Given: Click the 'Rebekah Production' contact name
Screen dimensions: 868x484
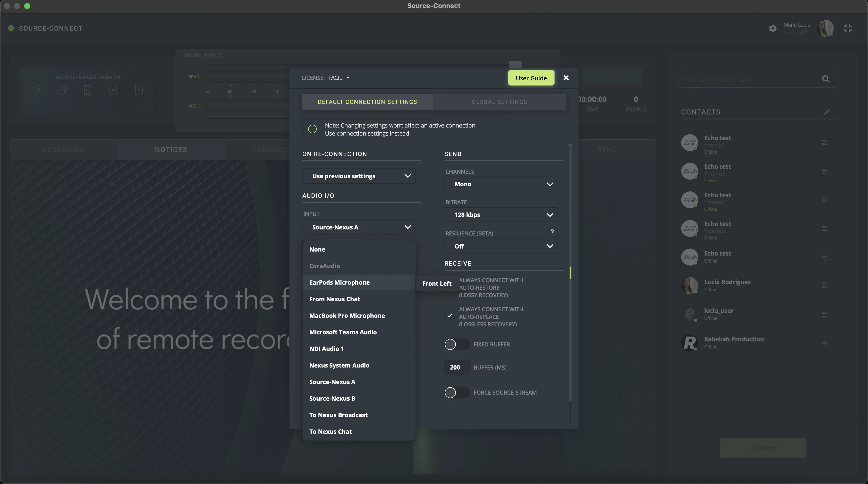Looking at the screenshot, I should tap(734, 339).
